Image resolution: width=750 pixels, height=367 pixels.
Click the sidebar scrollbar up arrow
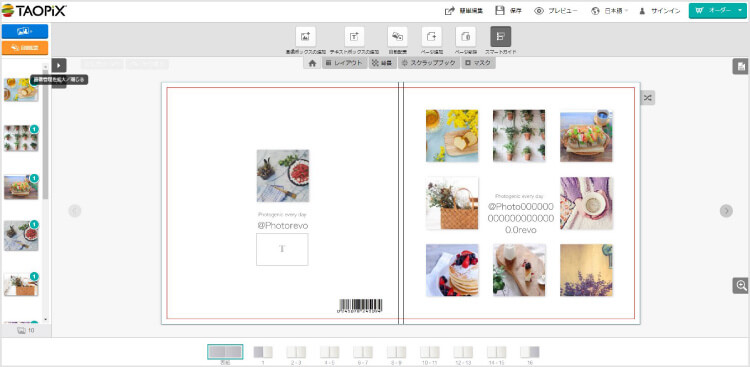click(x=45, y=67)
